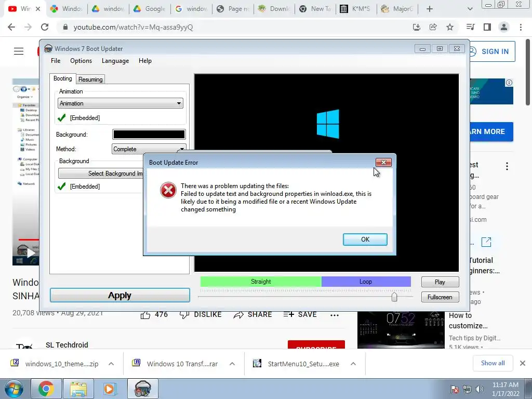The height and width of the screenshot is (399, 532).
Task: Click Action Center flag tray icon
Action: 455,389
